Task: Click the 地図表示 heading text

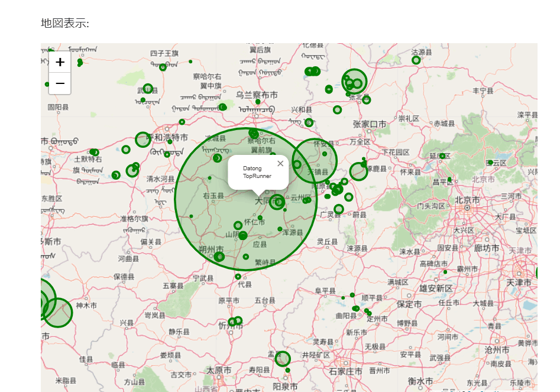Action: (x=64, y=23)
